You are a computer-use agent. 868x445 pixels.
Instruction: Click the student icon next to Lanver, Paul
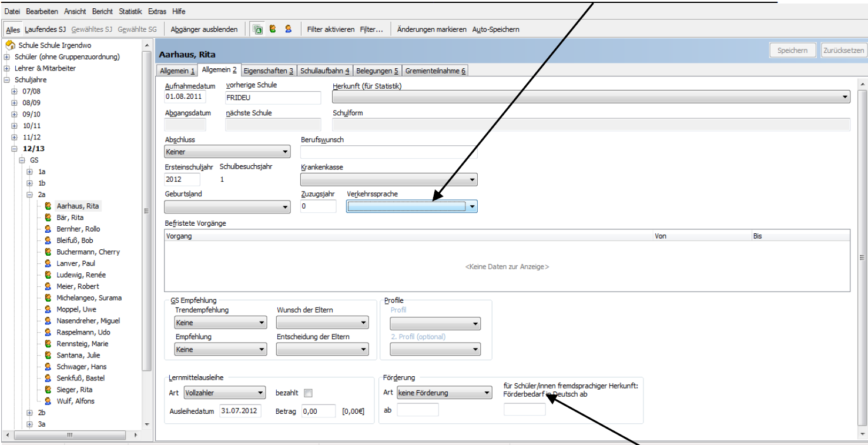[x=48, y=263]
